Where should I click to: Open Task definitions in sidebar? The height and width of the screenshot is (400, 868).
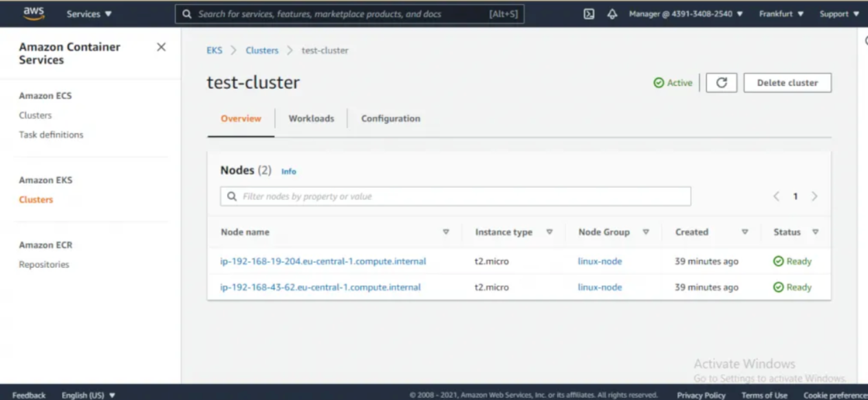[x=51, y=135]
